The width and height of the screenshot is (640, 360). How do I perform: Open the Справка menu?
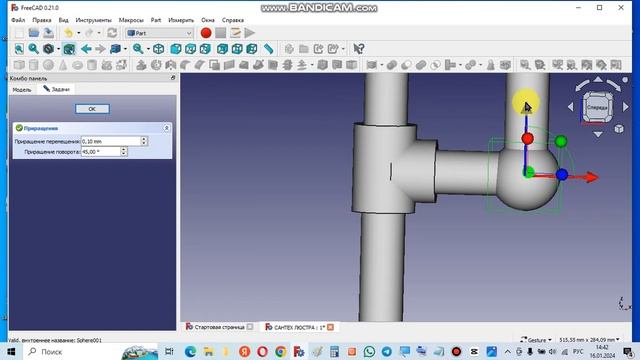[x=233, y=20]
